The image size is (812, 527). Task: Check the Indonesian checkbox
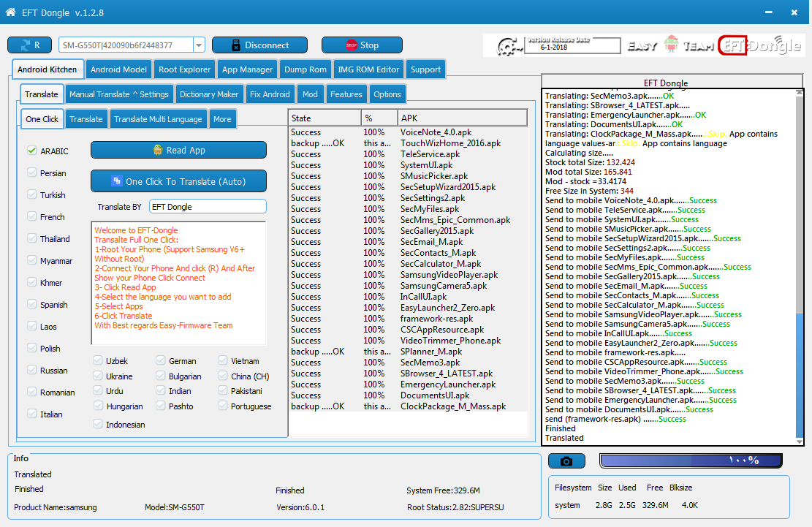[x=98, y=424]
